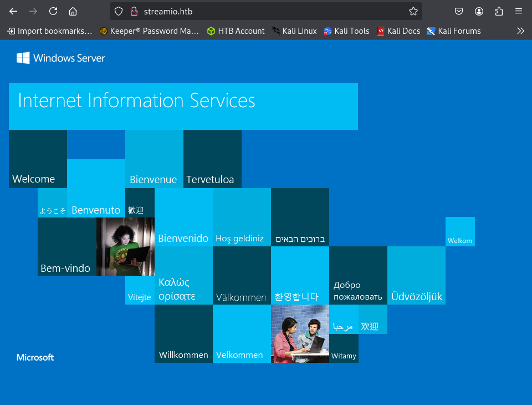Click the woman with laptop photo

pos(125,246)
